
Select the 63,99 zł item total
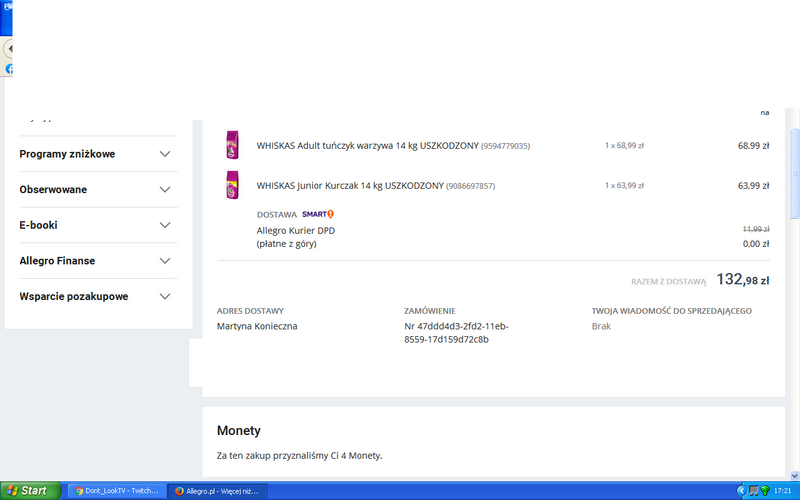tap(753, 186)
